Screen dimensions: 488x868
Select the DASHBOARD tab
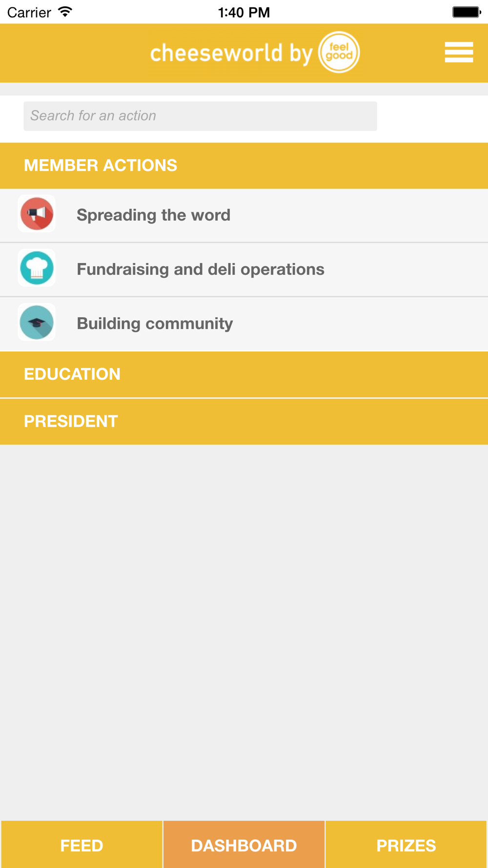[x=244, y=845]
